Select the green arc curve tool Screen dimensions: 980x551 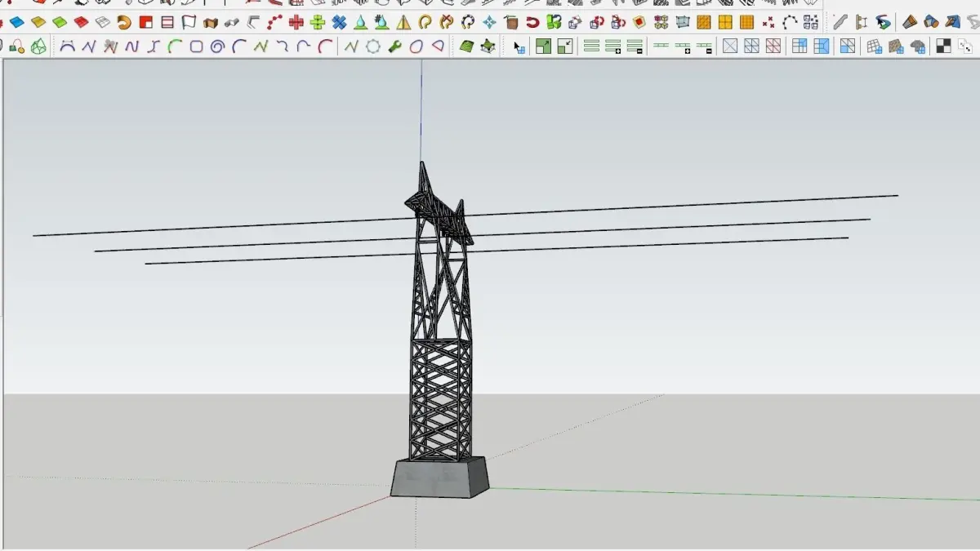pyautogui.click(x=175, y=47)
